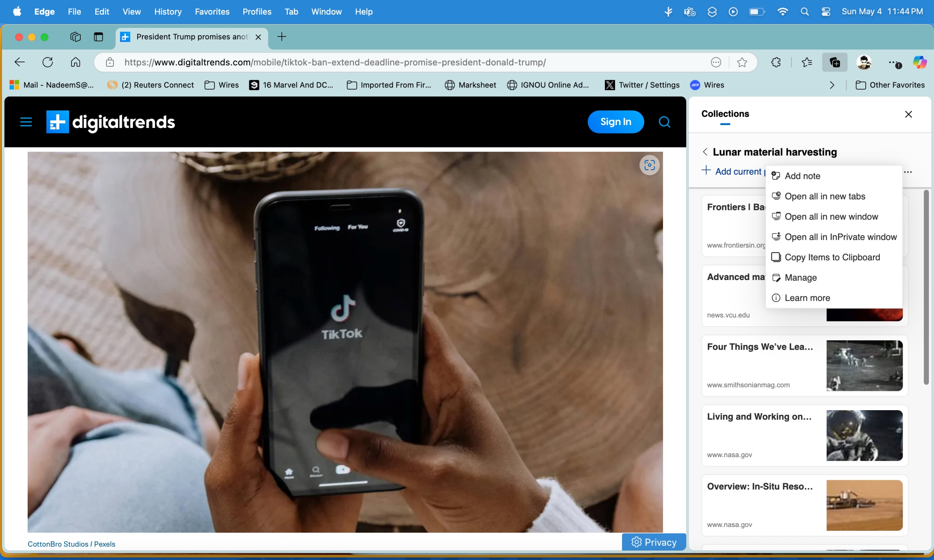The width and height of the screenshot is (934, 560).
Task: Click the highlighted Collections icon in the toolbar
Action: coord(834,62)
